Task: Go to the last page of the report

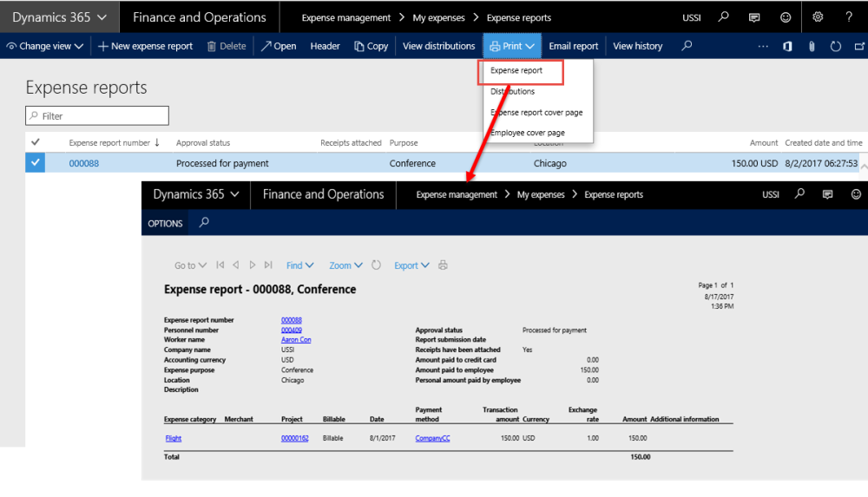Action: pyautogui.click(x=268, y=265)
